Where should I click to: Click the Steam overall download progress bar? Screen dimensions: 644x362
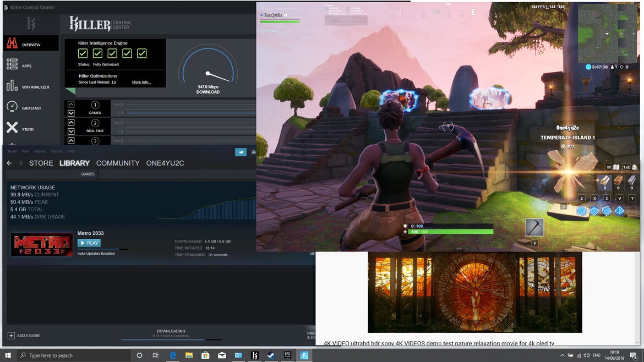pos(171,339)
